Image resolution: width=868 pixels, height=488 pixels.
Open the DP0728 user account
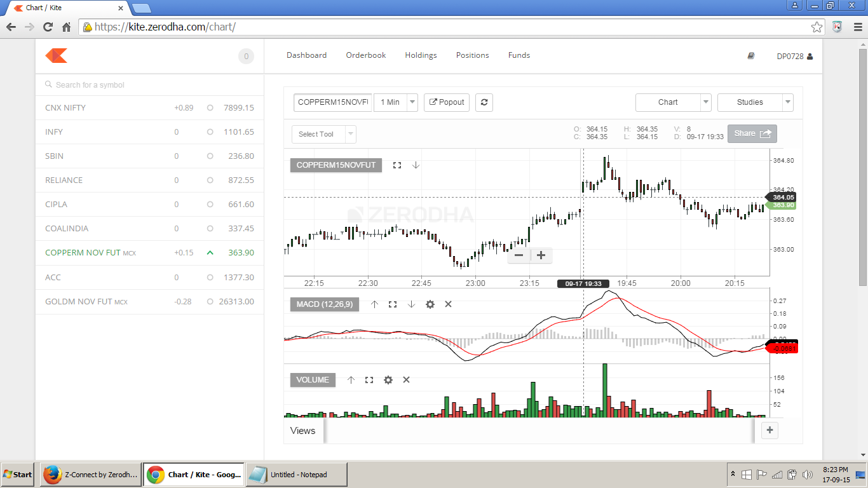point(794,57)
